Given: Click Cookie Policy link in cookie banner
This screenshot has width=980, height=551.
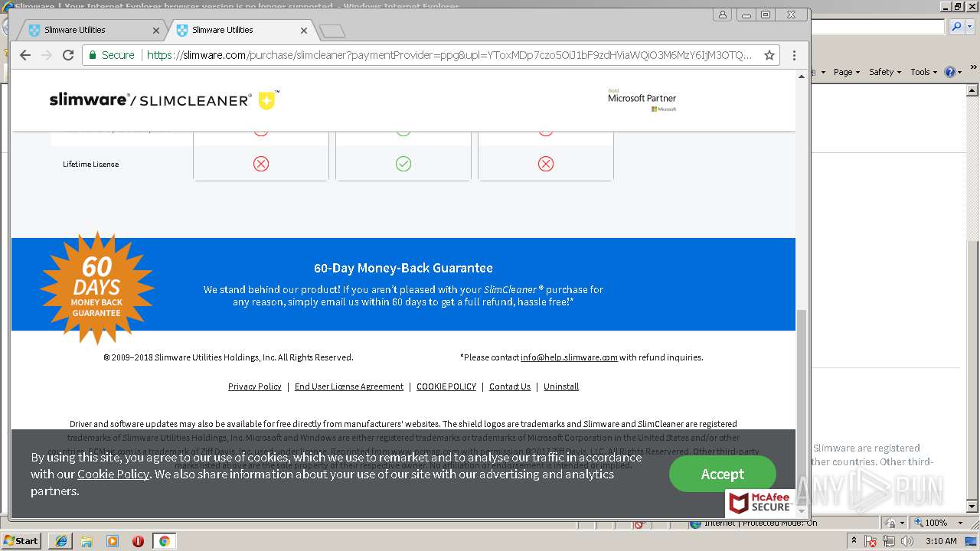Looking at the screenshot, I should pos(113,474).
